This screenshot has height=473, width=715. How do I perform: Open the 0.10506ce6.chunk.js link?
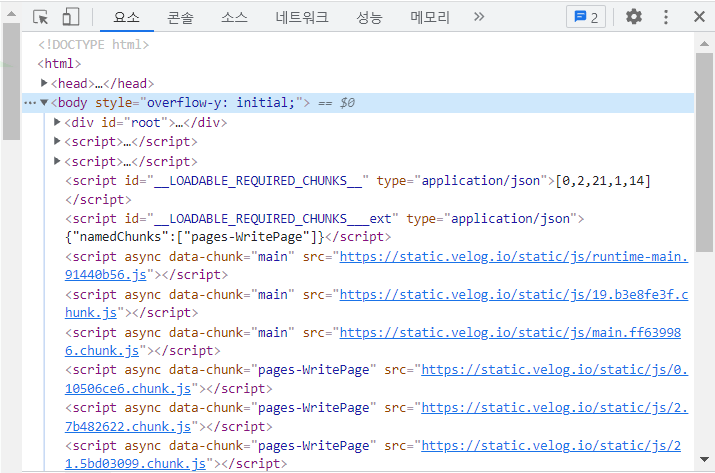click(x=376, y=379)
